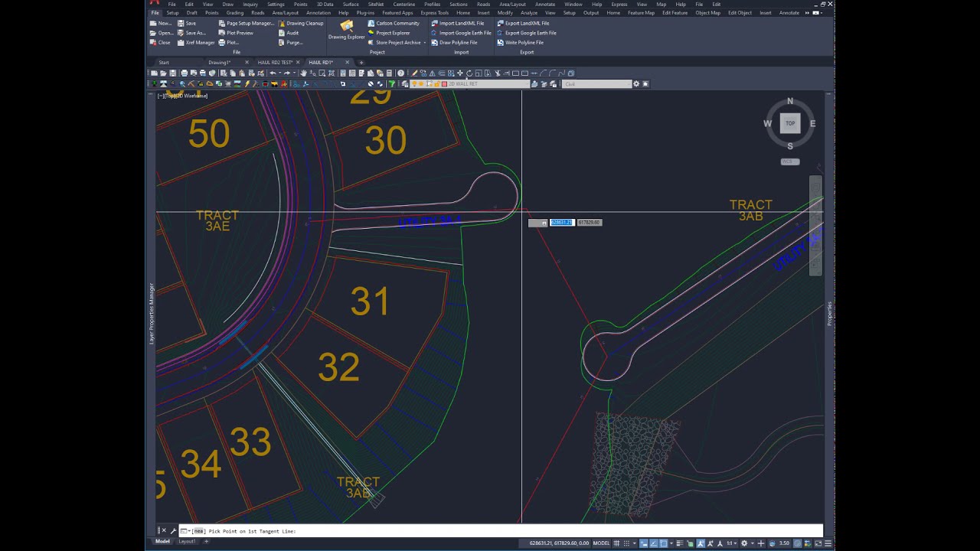Toggle the layer lock icon in layer control
This screenshot has height=551, width=980.
437,84
